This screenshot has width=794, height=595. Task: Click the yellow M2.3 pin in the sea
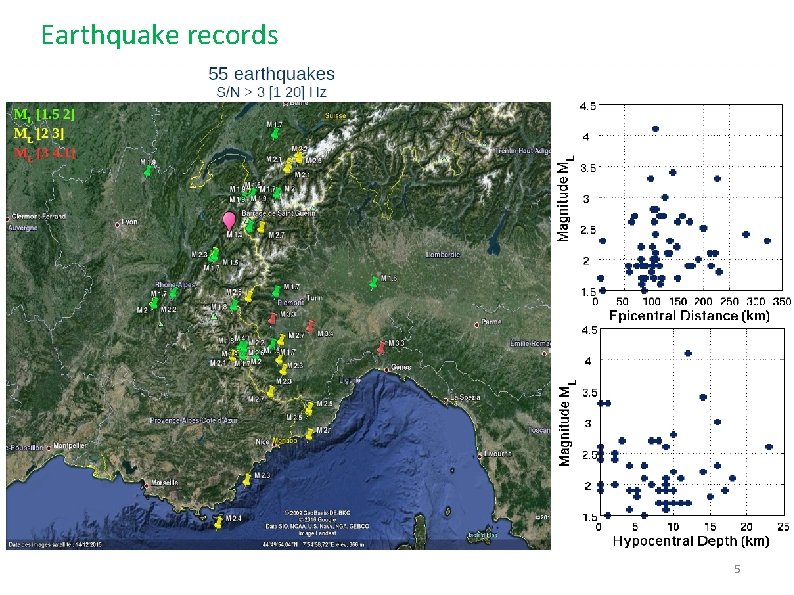[x=247, y=480]
